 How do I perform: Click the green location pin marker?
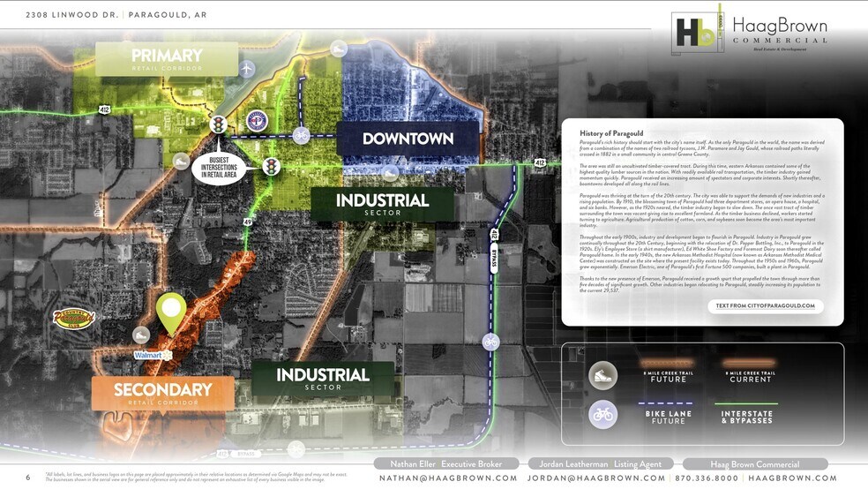click(171, 311)
